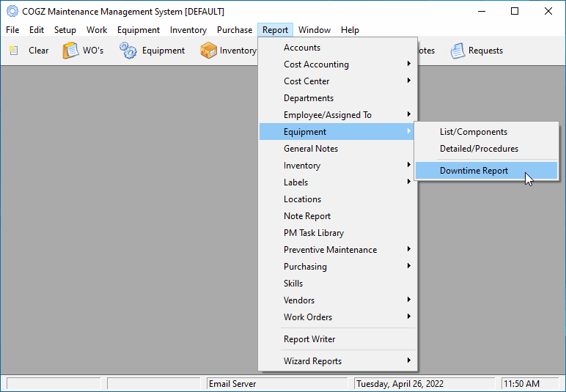This screenshot has width=566, height=392.
Task: Open the Edit menu
Action: click(37, 30)
